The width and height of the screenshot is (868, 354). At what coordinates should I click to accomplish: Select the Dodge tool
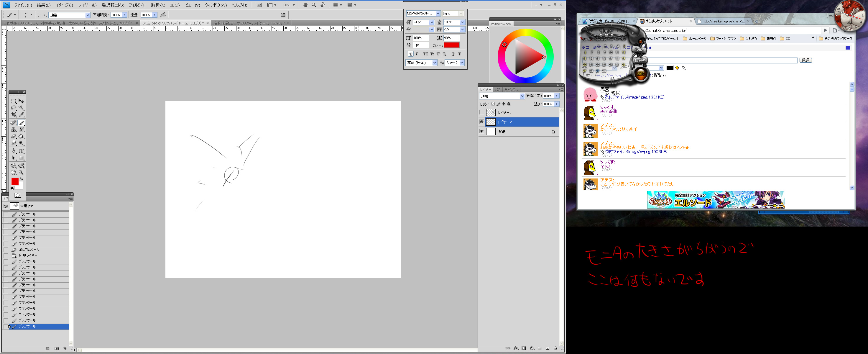21,143
